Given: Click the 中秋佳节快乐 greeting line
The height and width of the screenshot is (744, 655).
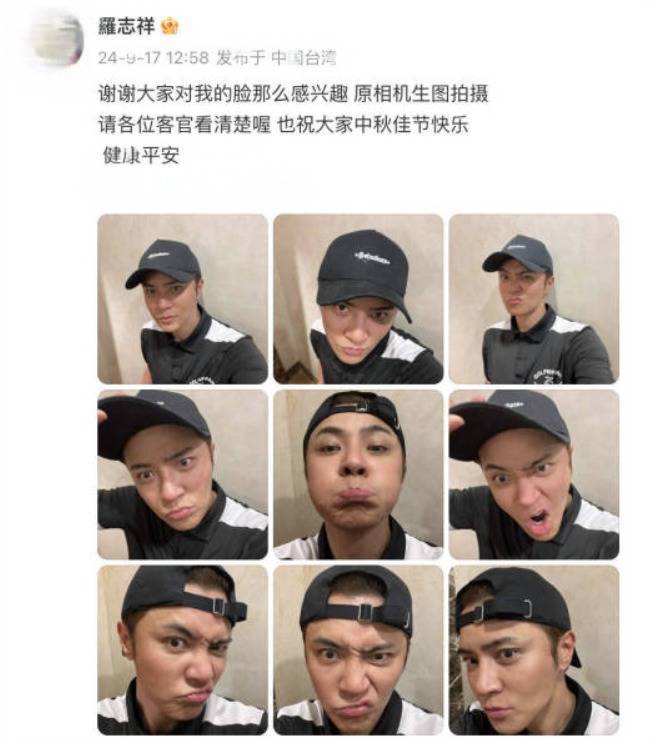Looking at the screenshot, I should (373, 124).
